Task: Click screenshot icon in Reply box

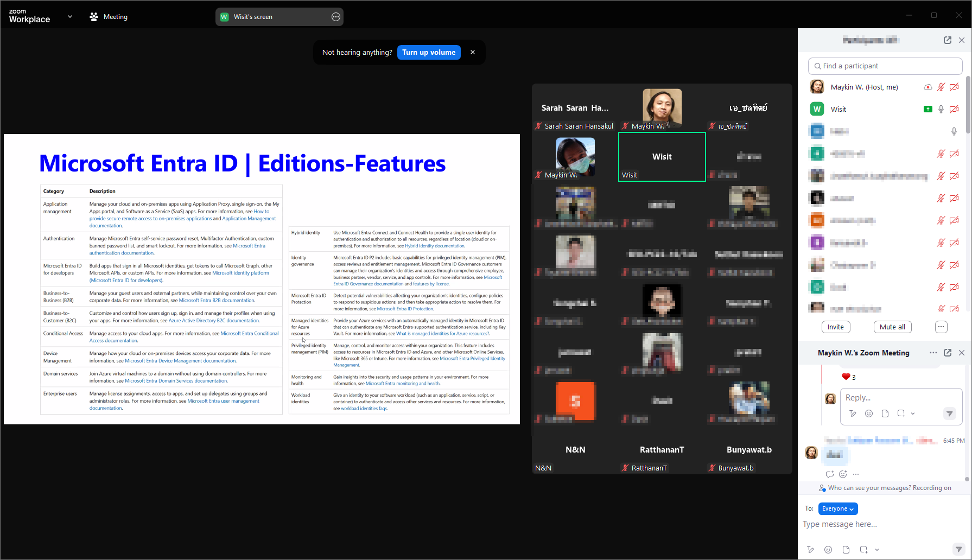Action: [901, 413]
